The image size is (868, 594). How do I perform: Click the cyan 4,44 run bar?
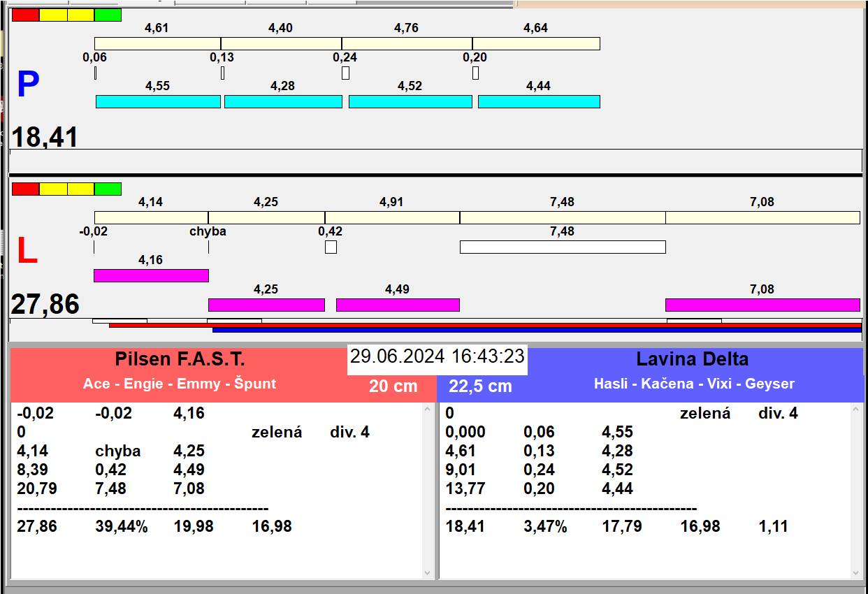pos(539,101)
